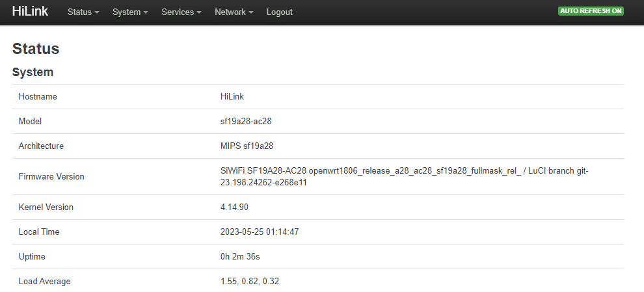The width and height of the screenshot is (644, 292).
Task: Select the load average values
Action: 250,282
